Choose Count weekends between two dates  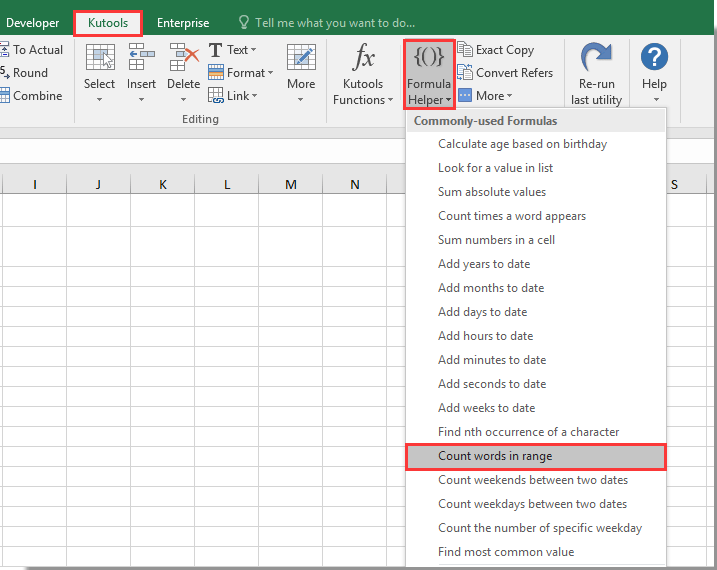pos(536,480)
